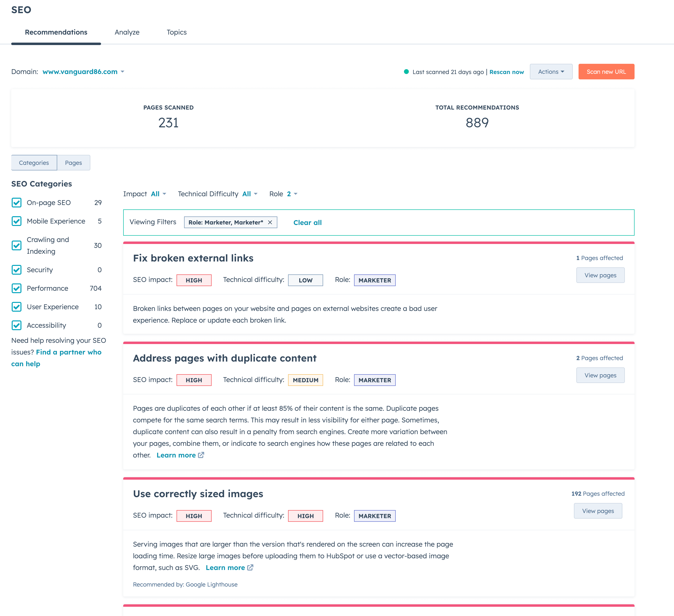
Task: Deselect the Performance category checkbox
Action: coord(16,289)
